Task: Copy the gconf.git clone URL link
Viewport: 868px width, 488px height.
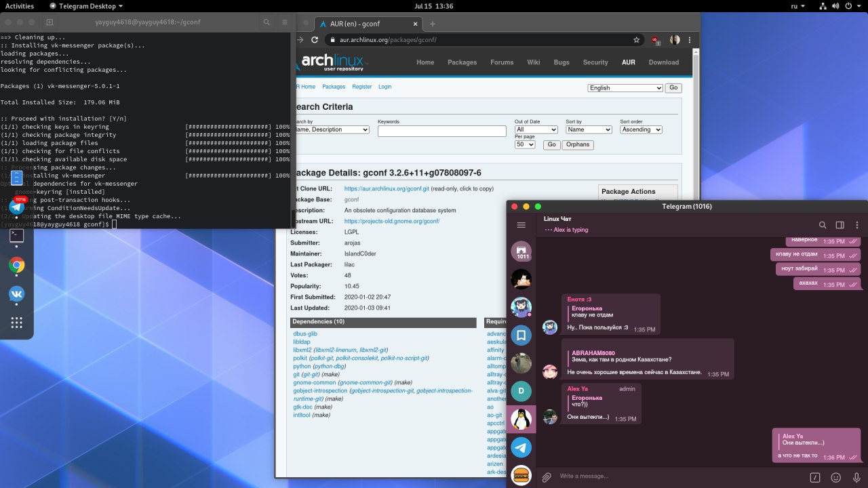Action: 387,188
